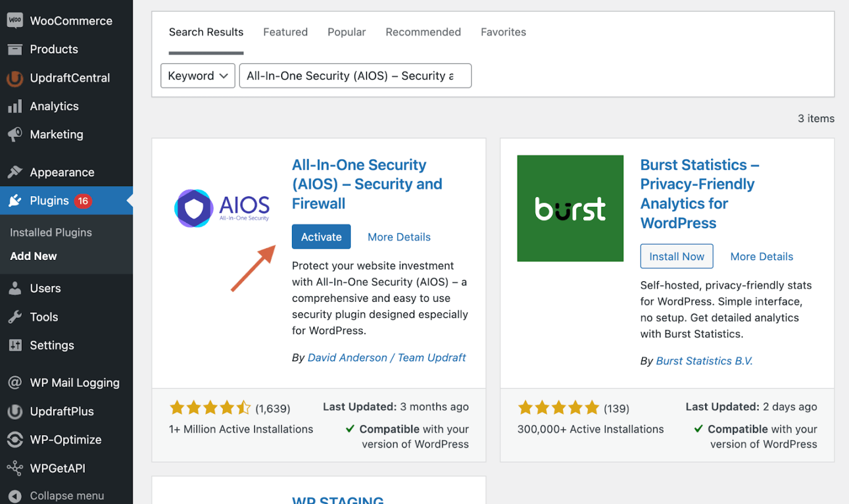Open UpdraftCentral from the sidebar
This screenshot has height=504, width=849.
(14, 78)
